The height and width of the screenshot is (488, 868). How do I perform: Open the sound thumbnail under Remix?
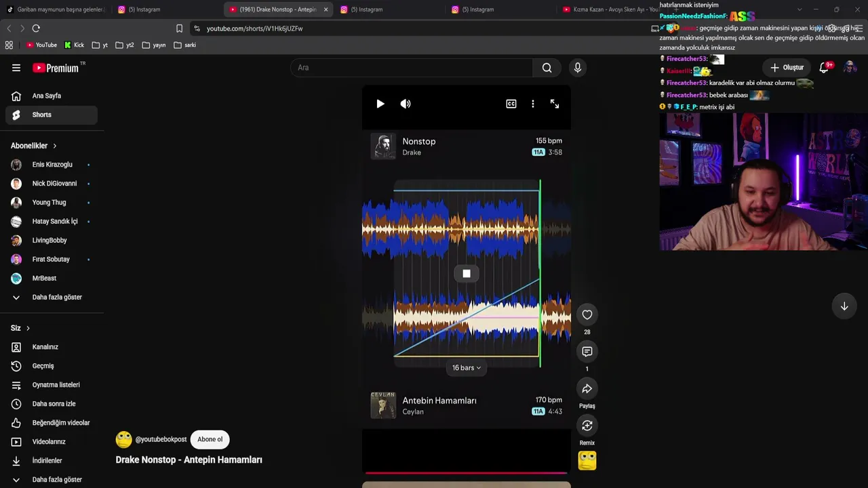[x=587, y=461]
